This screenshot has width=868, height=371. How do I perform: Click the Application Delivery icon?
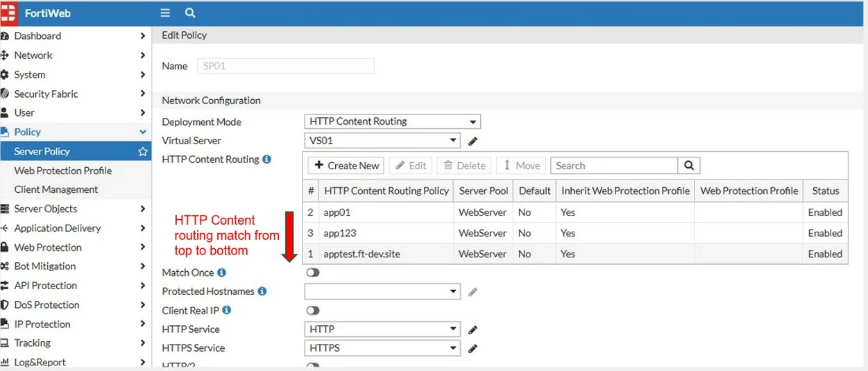[x=4, y=228]
